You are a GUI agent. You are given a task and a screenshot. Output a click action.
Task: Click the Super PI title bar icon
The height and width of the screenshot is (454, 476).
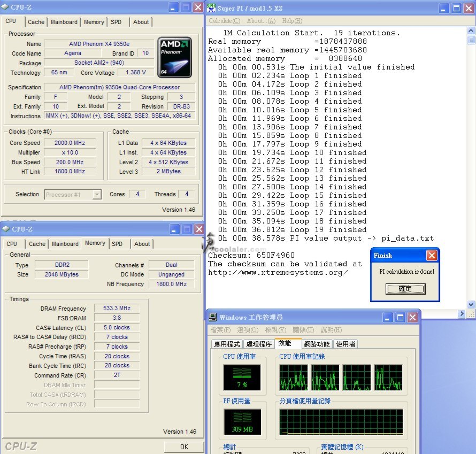(x=211, y=8)
